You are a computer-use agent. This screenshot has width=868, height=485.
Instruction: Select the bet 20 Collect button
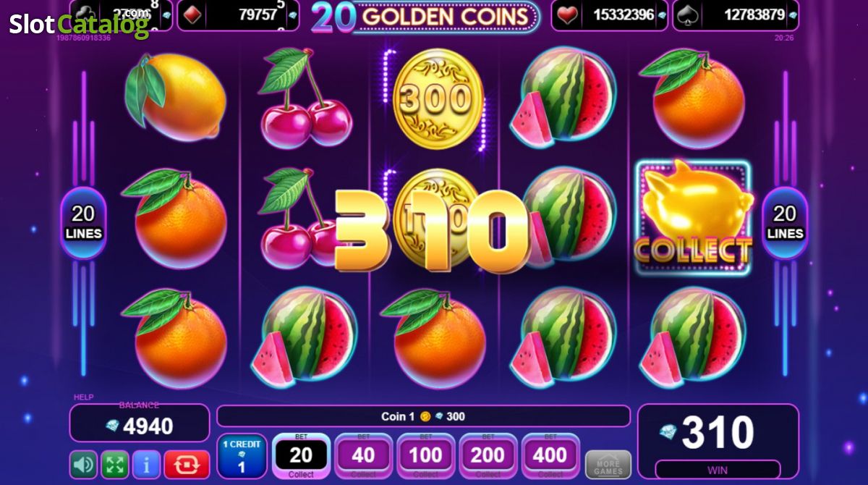(x=301, y=456)
